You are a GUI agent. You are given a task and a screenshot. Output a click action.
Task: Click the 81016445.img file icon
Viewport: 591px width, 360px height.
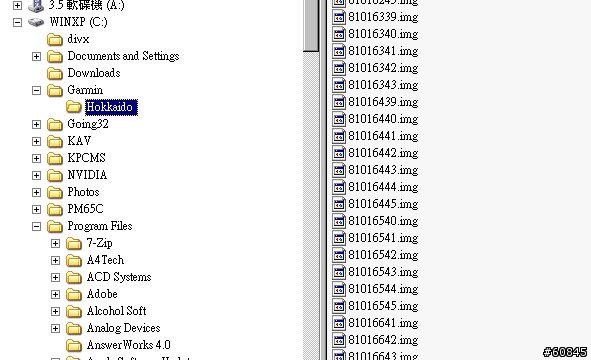[339, 204]
